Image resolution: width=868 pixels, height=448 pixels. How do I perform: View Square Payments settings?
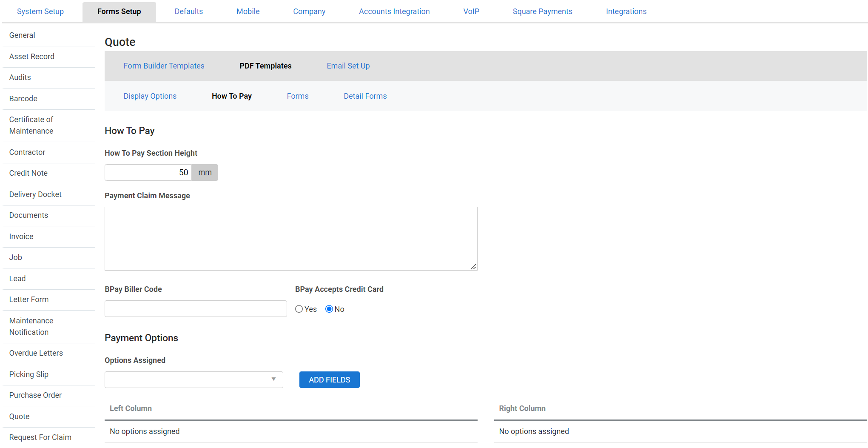pos(542,11)
